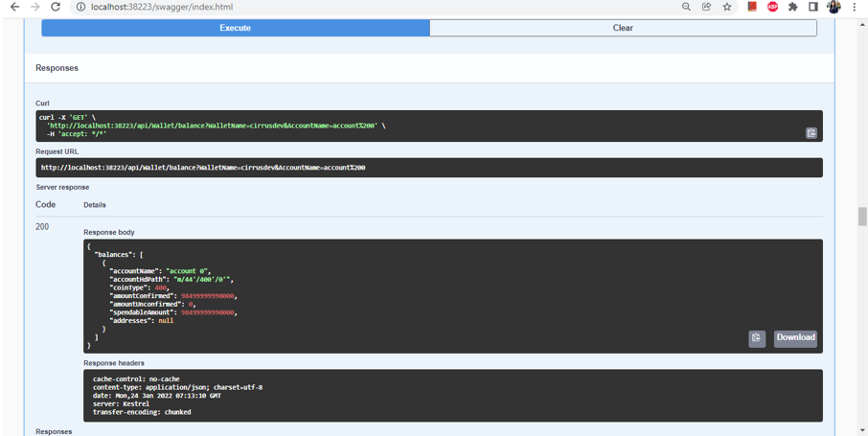This screenshot has width=868, height=436.
Task: Click the Response headers label
Action: point(114,363)
